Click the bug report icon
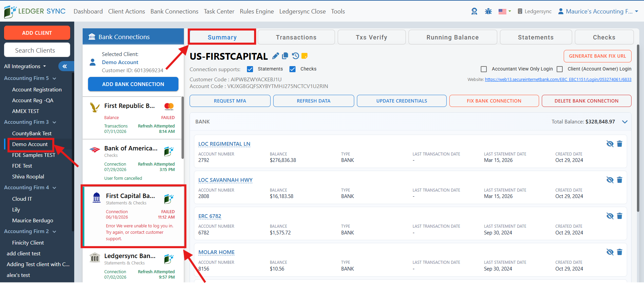This screenshot has height=283, width=644. (488, 11)
